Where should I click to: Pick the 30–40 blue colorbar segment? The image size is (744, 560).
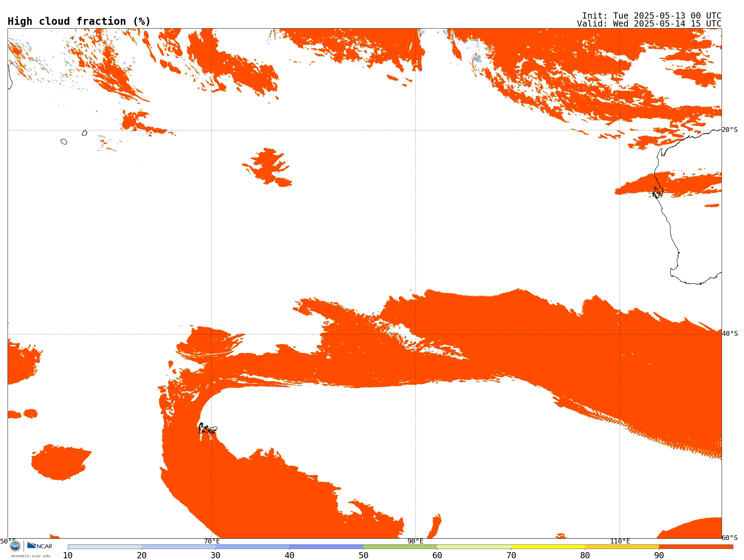pyautogui.click(x=252, y=547)
